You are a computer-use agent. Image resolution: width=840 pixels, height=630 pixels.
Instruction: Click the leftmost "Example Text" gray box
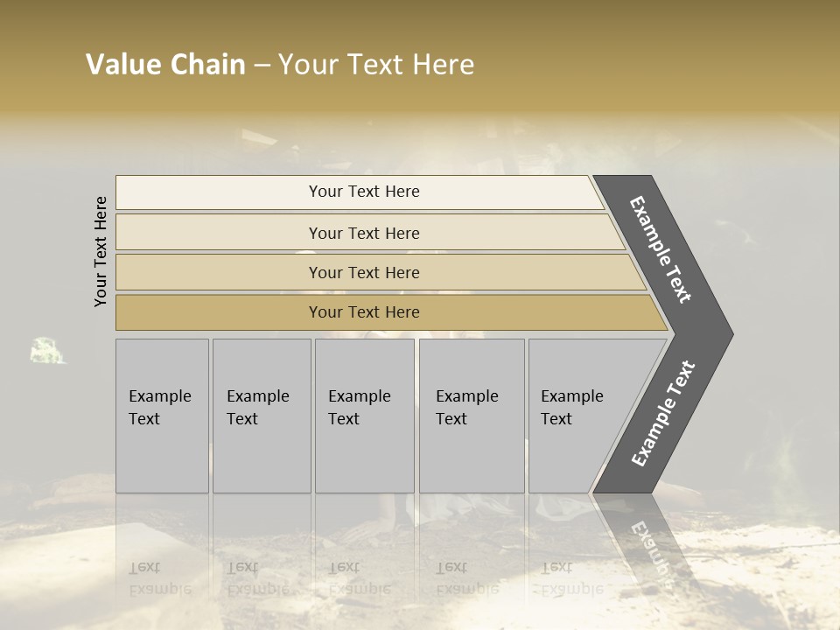coord(162,415)
